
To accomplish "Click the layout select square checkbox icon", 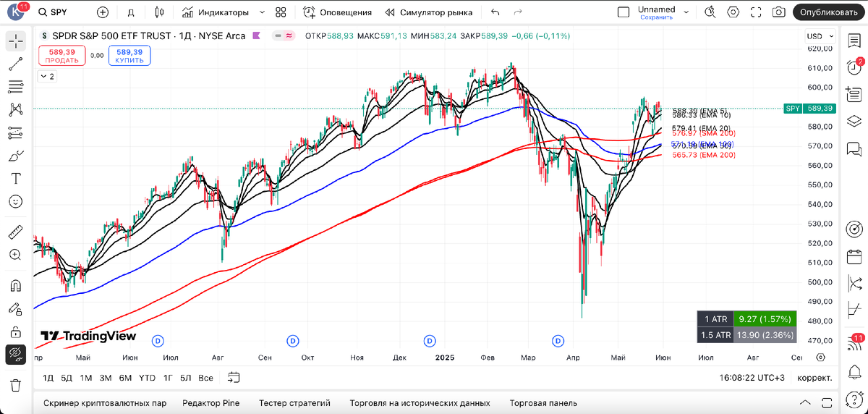I will coord(624,12).
